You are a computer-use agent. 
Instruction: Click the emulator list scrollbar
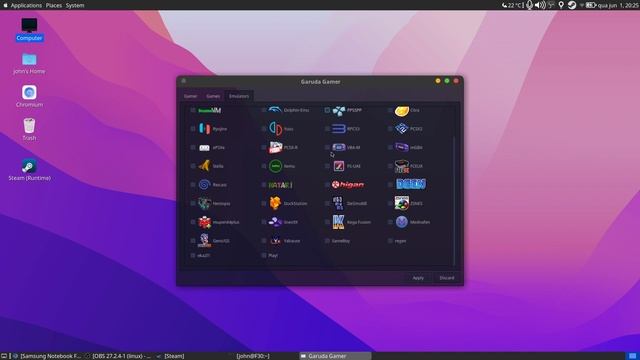click(x=454, y=200)
